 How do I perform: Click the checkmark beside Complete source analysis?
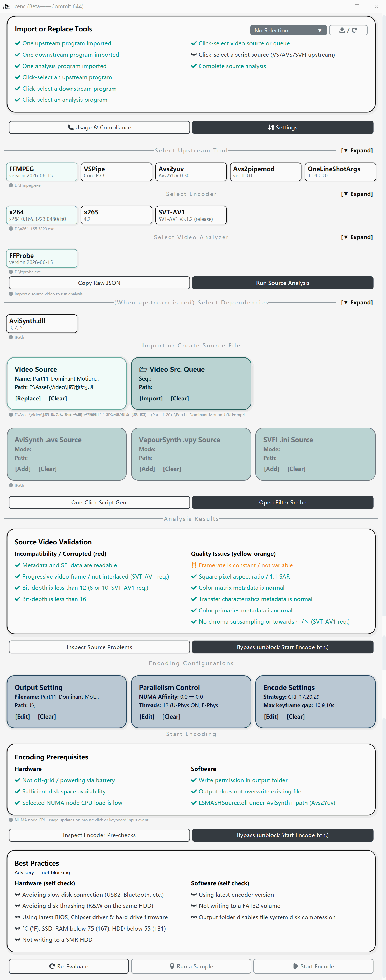click(x=194, y=66)
